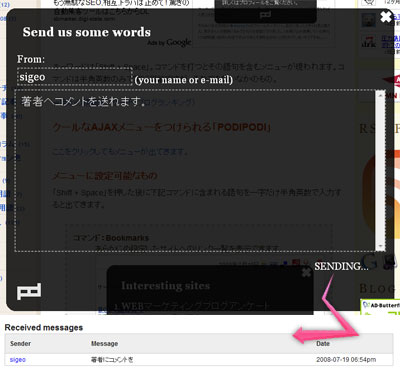Viewport: 400px width, 368px height.
Task: Click the (your name or e-mail) hint text
Action: (x=184, y=80)
